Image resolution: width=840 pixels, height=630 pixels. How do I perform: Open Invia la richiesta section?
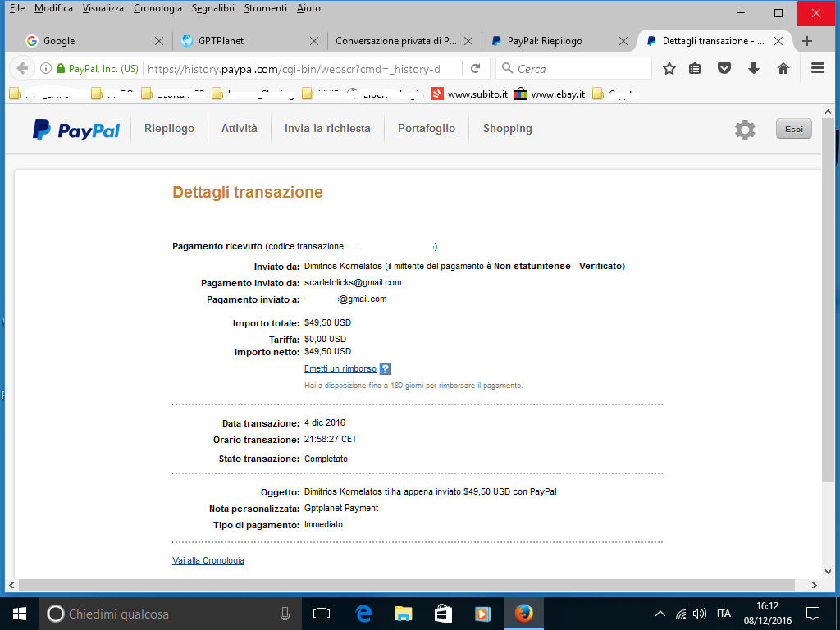point(327,129)
